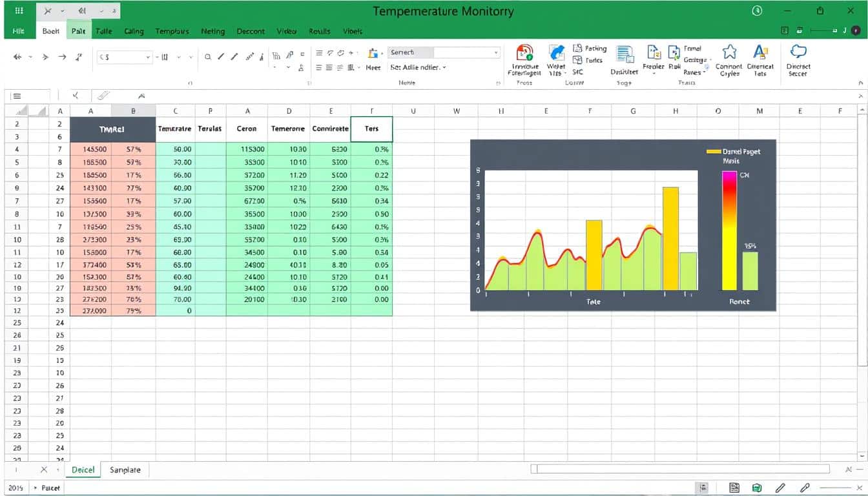Click the pencil icon in status bar
The width and height of the screenshot is (868, 496).
pyautogui.click(x=780, y=488)
